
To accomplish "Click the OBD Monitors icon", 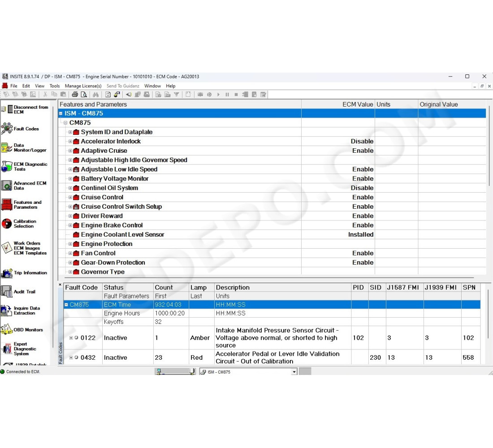I will (7, 330).
